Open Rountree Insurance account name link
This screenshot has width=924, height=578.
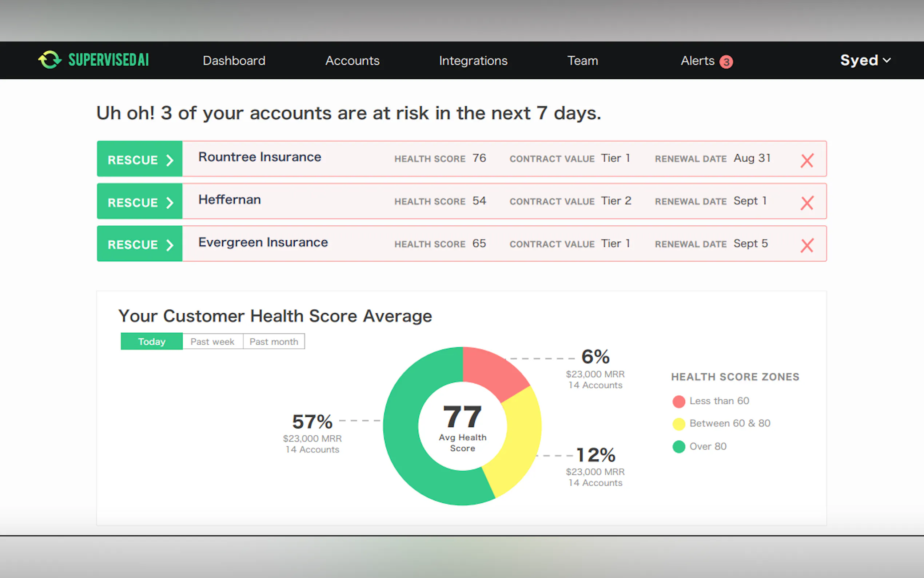(x=260, y=157)
